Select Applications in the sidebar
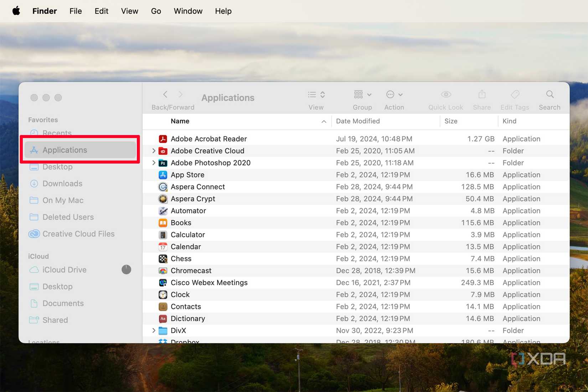Image resolution: width=588 pixels, height=392 pixels. tap(65, 150)
